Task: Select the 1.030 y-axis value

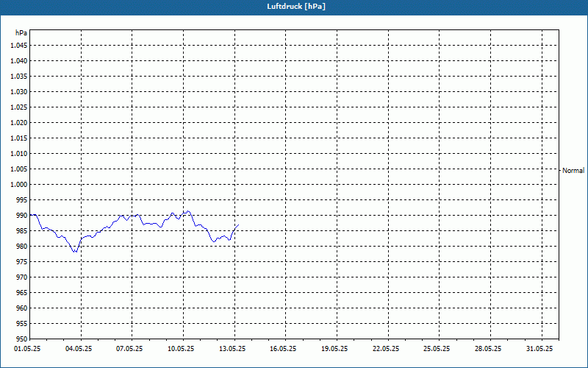Action: pyautogui.click(x=19, y=91)
